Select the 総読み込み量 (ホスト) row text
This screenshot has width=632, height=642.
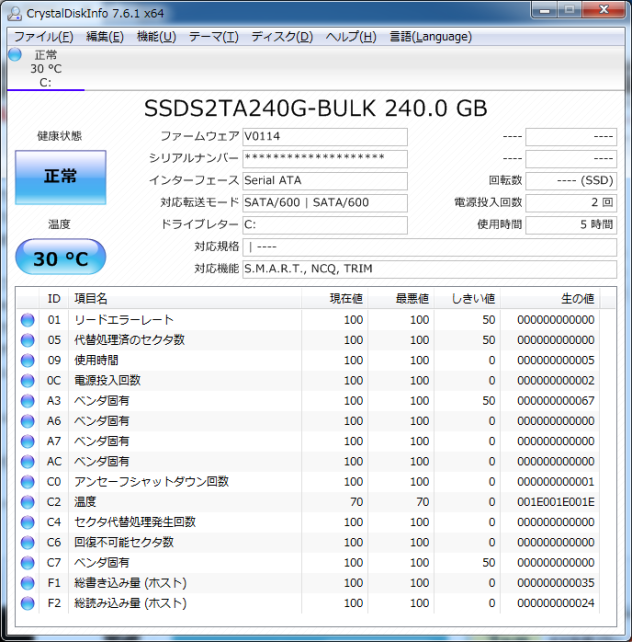tap(130, 603)
